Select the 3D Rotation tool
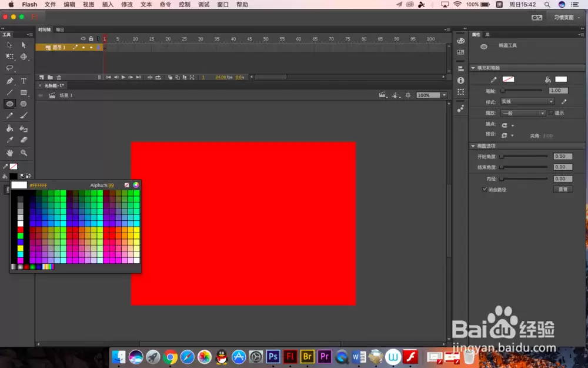The height and width of the screenshot is (368, 588). (24, 57)
